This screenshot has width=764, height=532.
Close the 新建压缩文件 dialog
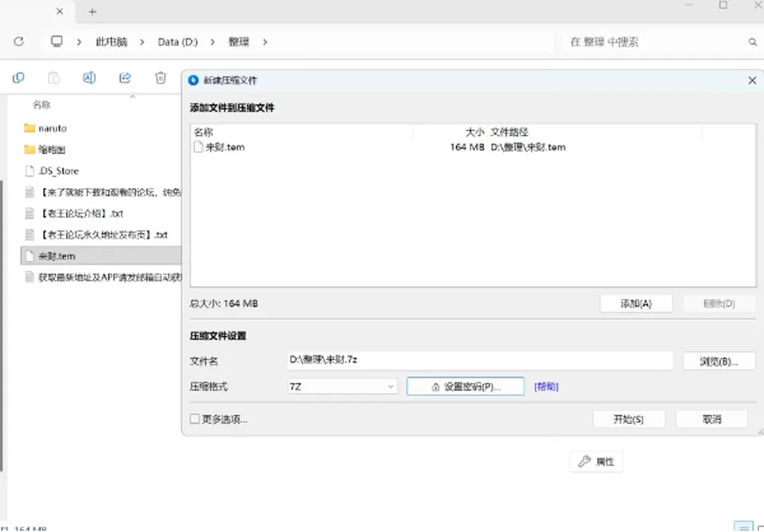click(752, 80)
